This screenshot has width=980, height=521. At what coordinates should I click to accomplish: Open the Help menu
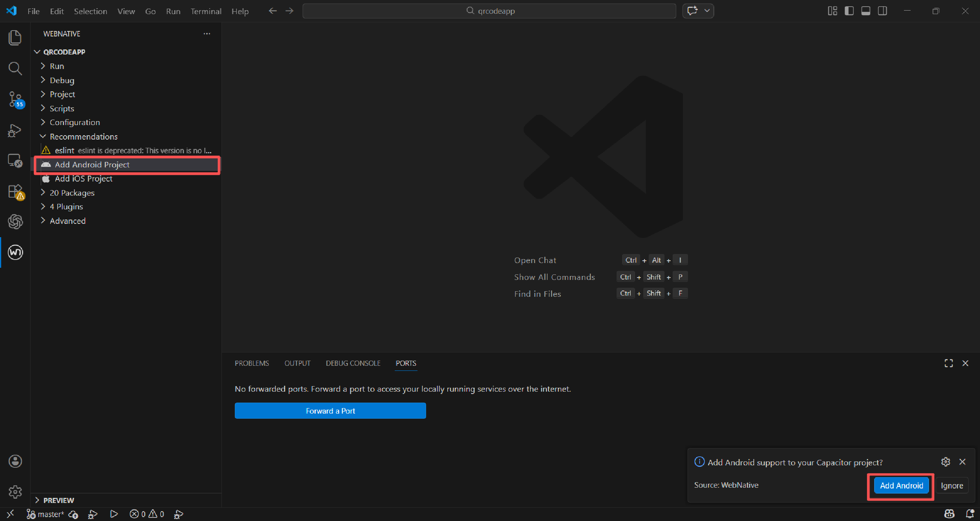coord(240,11)
